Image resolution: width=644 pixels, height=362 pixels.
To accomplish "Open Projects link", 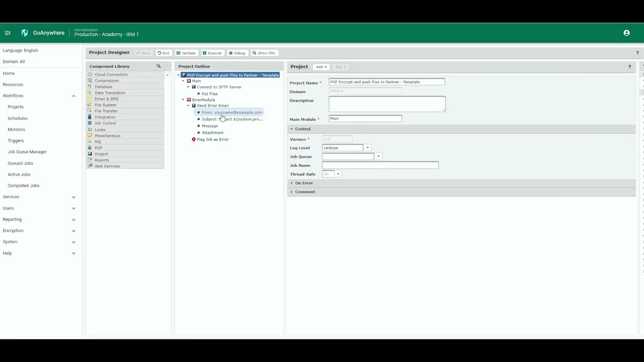I will point(16,107).
